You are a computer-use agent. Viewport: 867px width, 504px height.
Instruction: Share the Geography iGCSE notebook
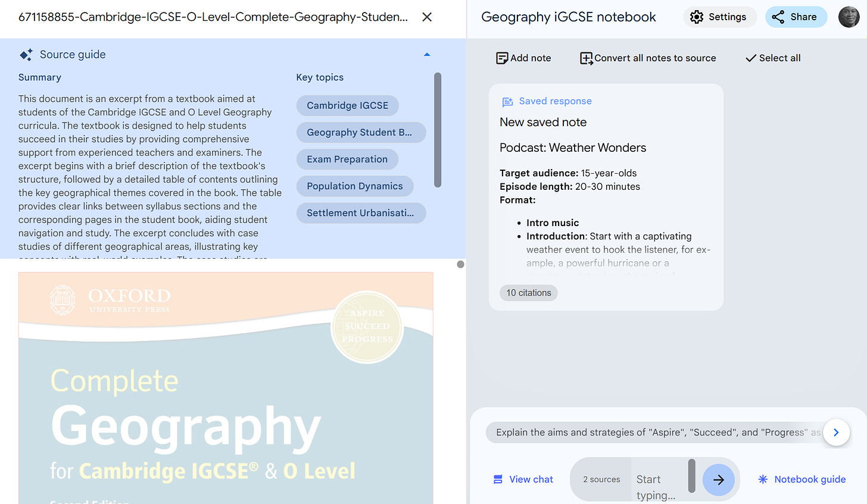[795, 17]
